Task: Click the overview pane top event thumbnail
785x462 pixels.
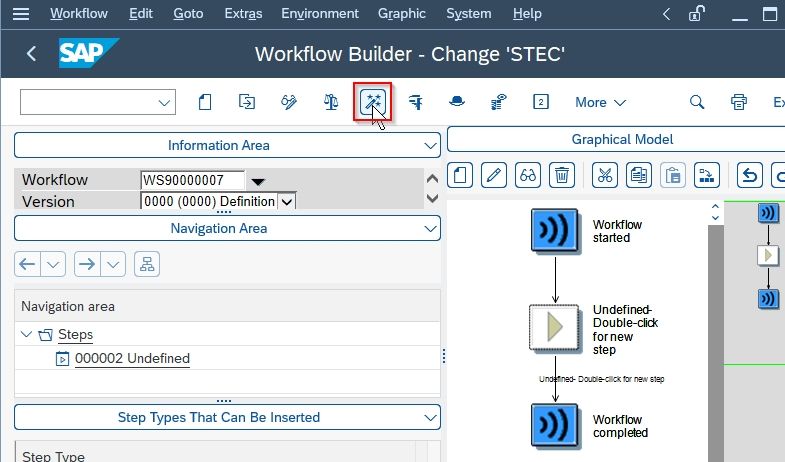Action: tap(768, 213)
